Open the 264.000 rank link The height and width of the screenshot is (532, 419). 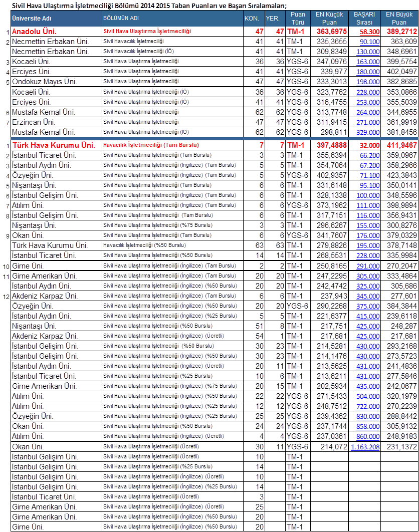click(368, 112)
